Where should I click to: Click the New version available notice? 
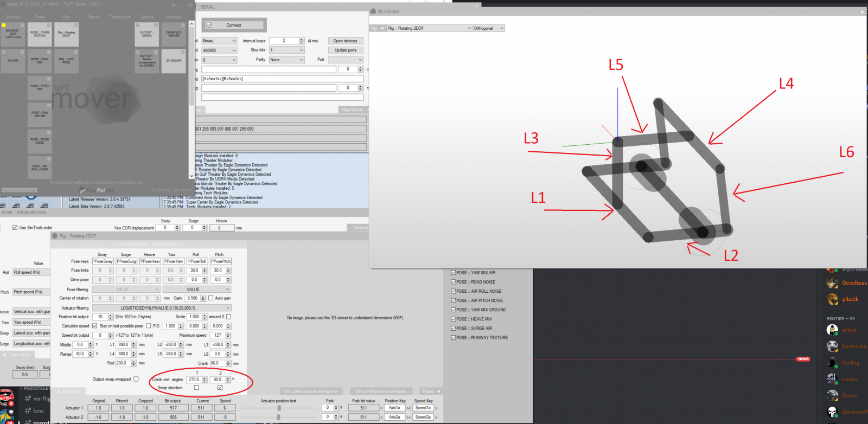[x=19, y=190]
